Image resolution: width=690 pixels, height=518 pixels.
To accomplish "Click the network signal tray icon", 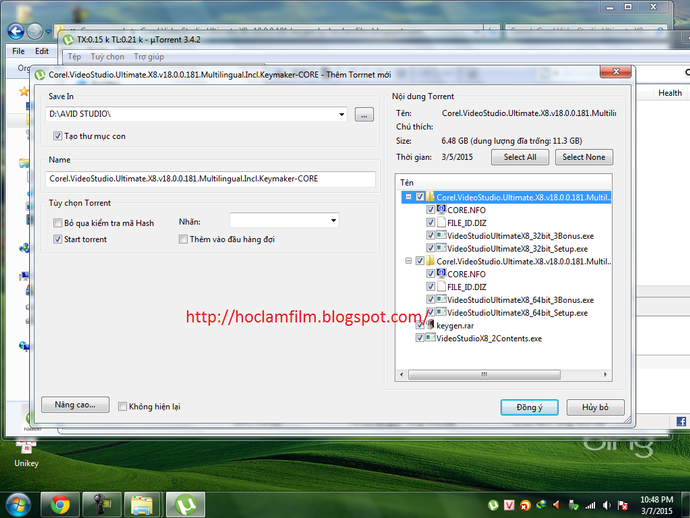I will 591,505.
